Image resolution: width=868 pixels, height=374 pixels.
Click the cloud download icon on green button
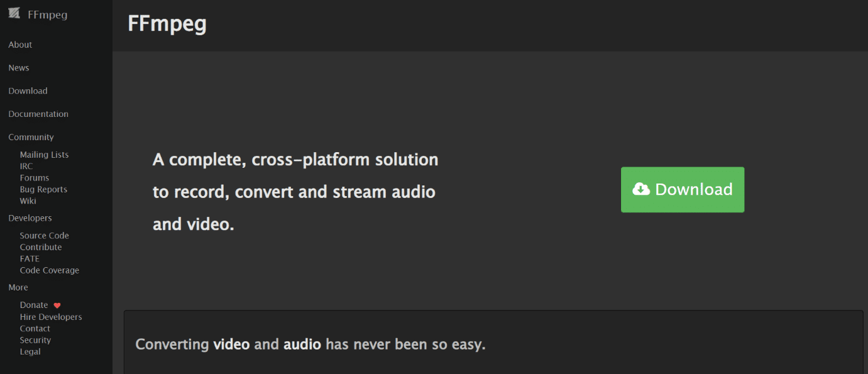pyautogui.click(x=641, y=189)
